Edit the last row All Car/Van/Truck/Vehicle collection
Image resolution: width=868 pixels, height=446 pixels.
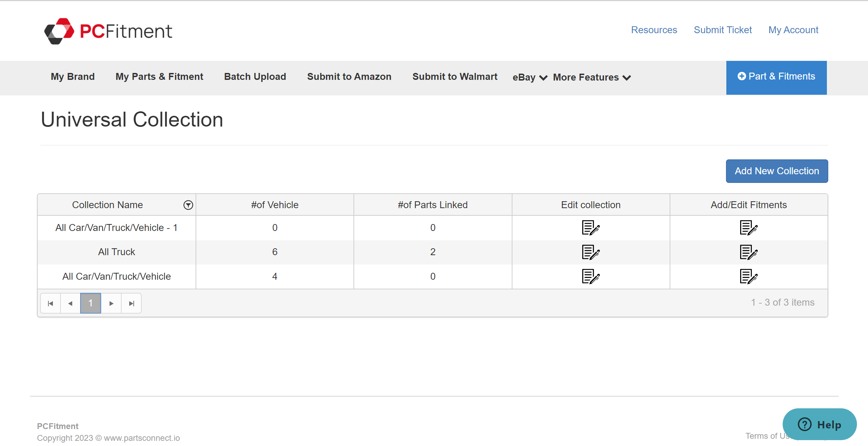click(x=591, y=277)
